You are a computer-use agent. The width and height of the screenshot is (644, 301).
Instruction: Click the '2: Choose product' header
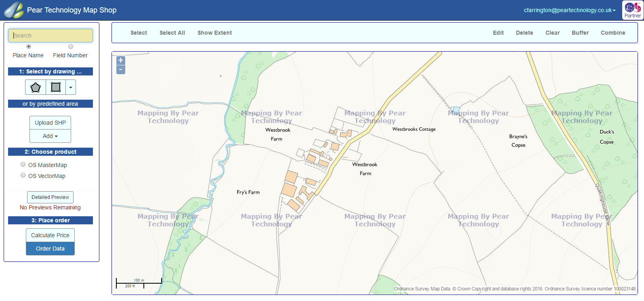pyautogui.click(x=51, y=152)
